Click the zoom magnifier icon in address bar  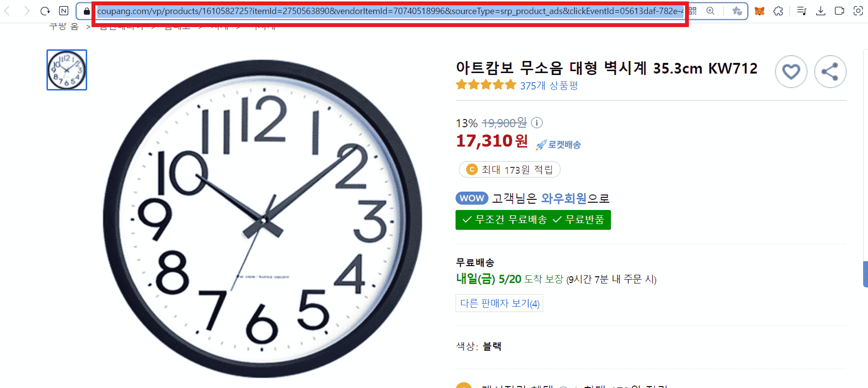711,11
